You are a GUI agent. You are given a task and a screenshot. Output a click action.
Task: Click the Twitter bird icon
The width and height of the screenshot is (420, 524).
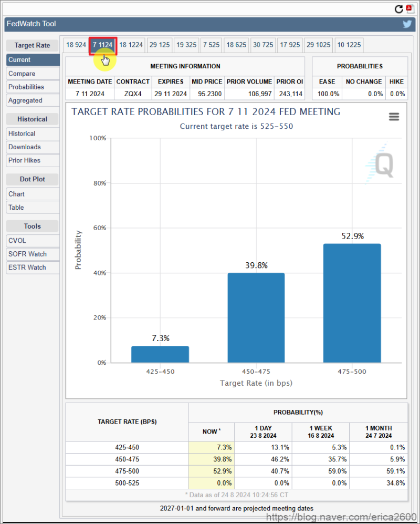[x=407, y=24]
